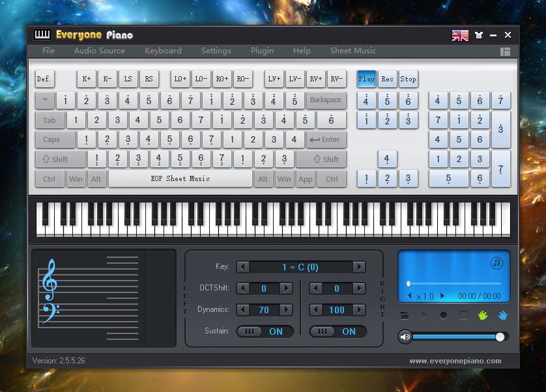This screenshot has height=392, width=546.
Task: Click the sheet staff icon under the player
Action: (463, 315)
